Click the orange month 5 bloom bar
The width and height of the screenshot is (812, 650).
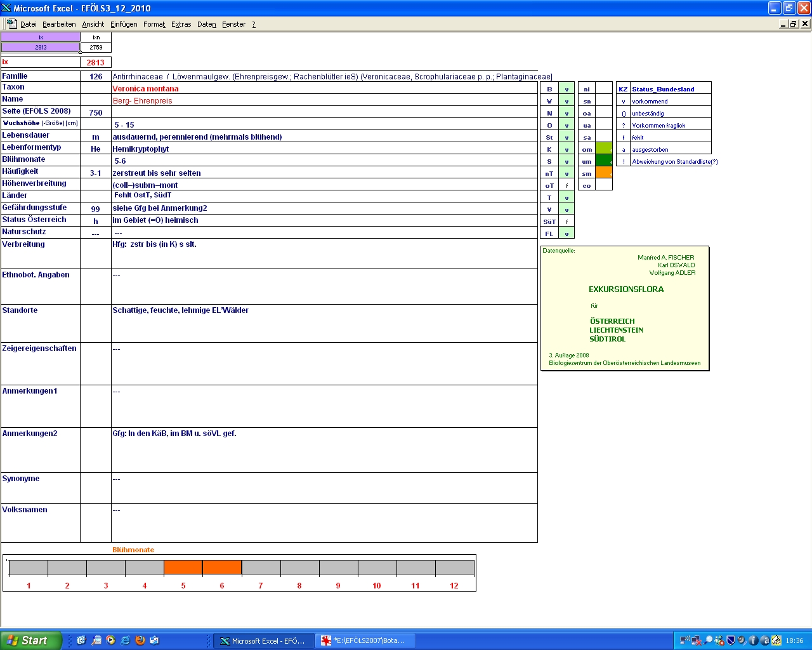click(x=183, y=567)
